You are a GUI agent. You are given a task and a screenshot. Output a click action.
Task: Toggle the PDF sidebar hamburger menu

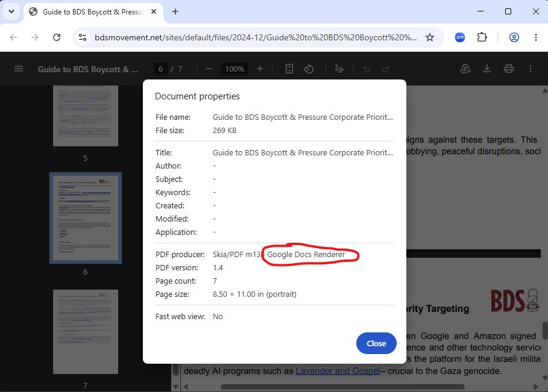click(x=19, y=69)
